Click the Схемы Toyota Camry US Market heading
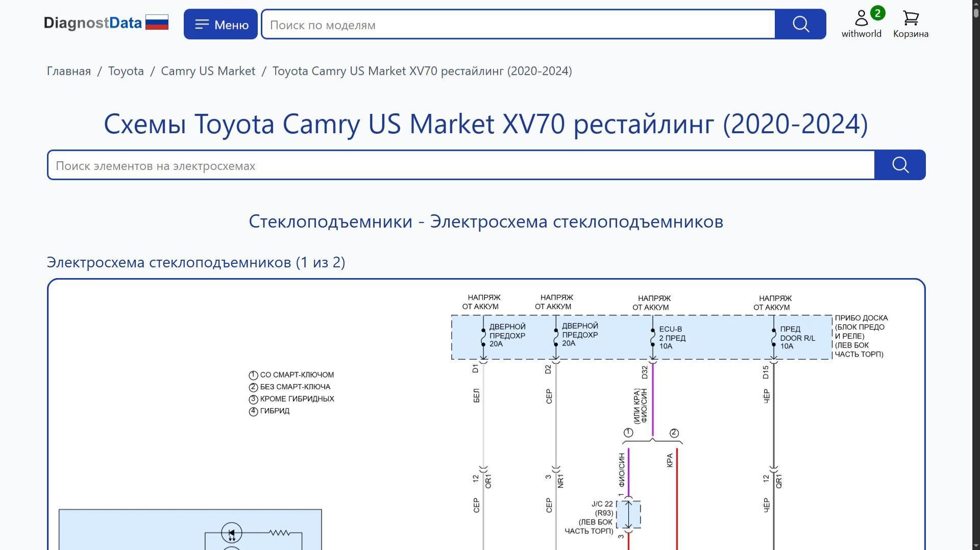Screen dimensions: 980x550 click(486, 124)
